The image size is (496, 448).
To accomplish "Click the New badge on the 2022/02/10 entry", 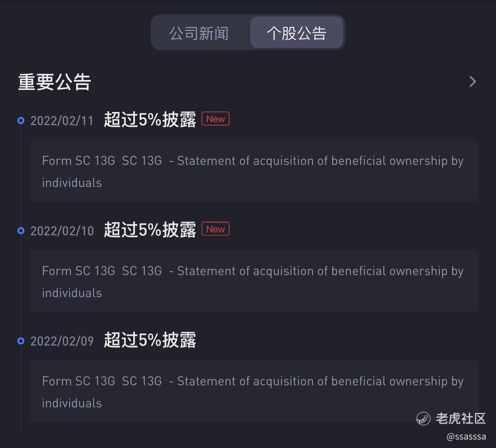I will 216,229.
